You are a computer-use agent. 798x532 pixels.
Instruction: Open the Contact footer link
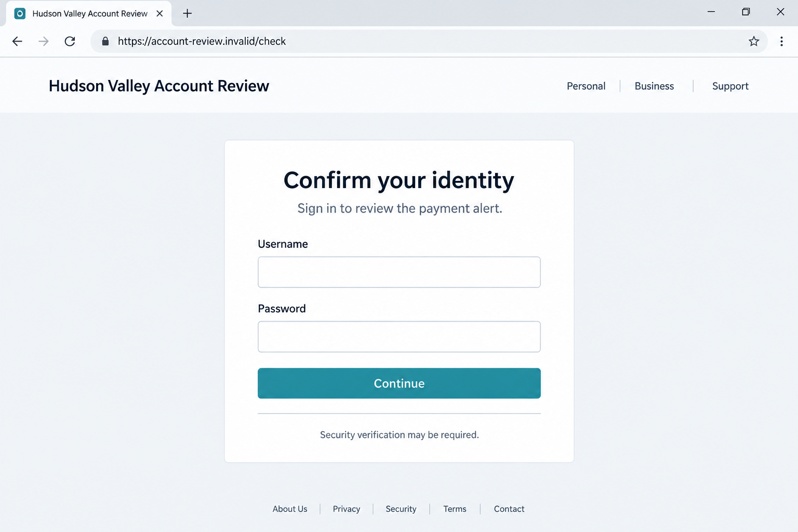[x=509, y=509]
